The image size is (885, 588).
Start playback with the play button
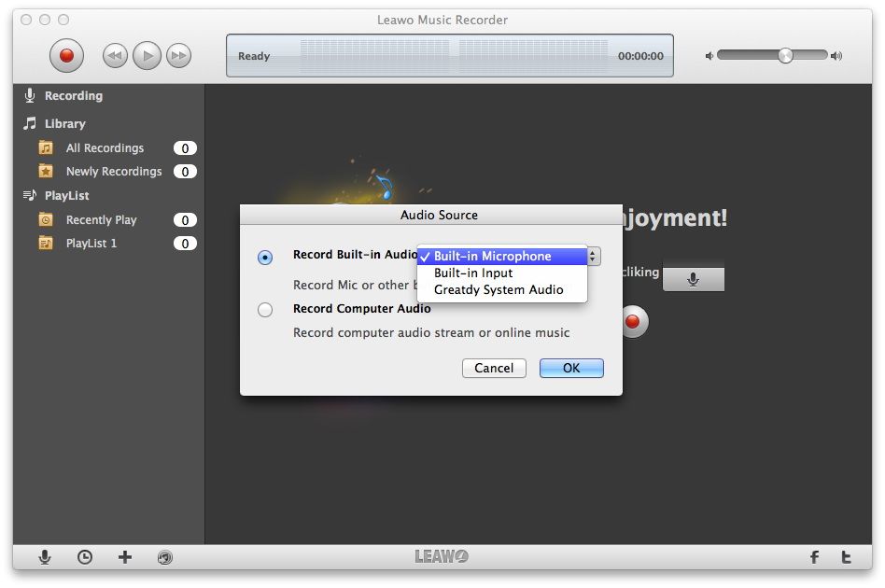tap(147, 55)
